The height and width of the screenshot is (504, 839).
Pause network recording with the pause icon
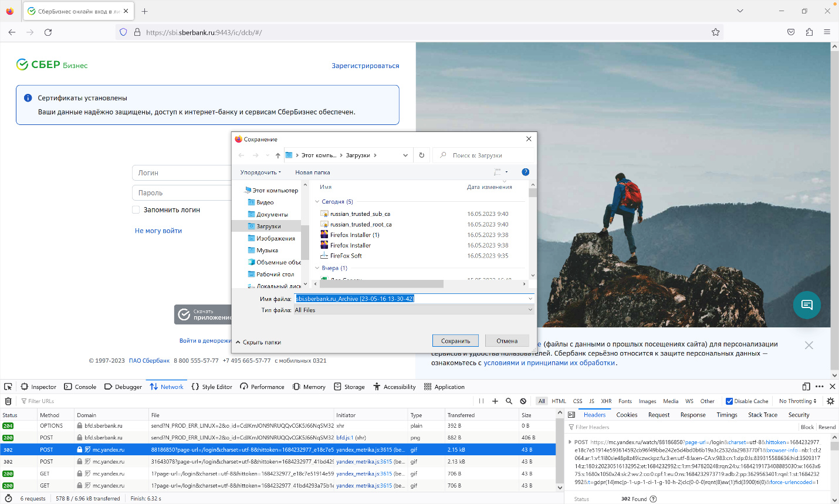pos(481,401)
